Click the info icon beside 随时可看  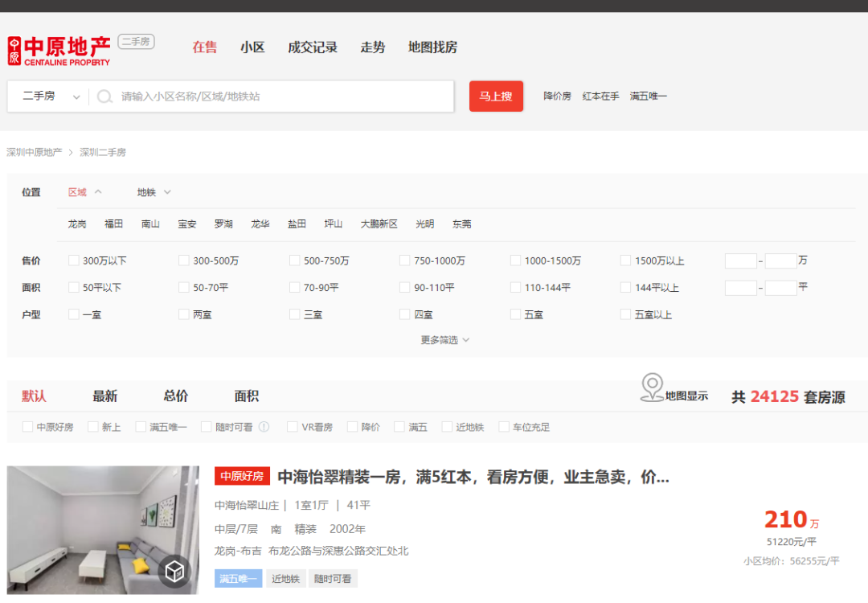[x=264, y=427]
